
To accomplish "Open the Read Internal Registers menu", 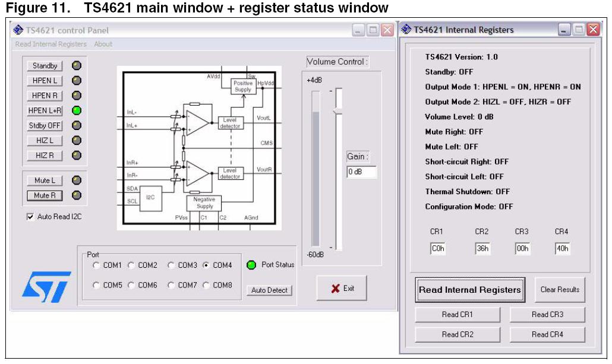I will (x=51, y=45).
